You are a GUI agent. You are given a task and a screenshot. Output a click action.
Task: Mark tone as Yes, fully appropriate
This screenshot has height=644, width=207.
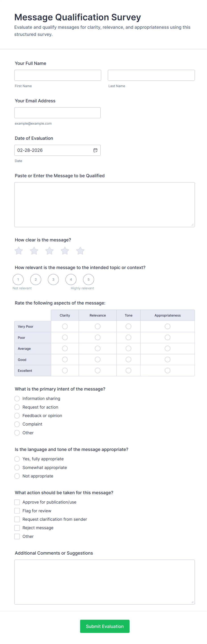17,459
